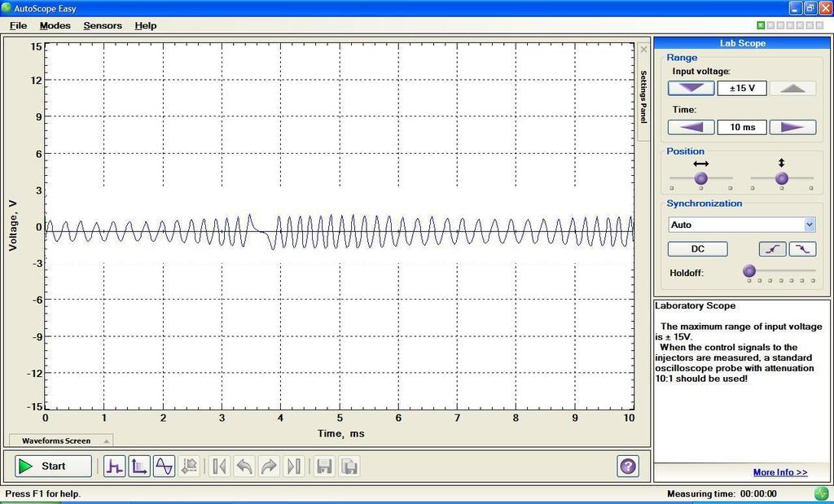This screenshot has width=834, height=504.
Task: Open the Modes menu
Action: 55,25
